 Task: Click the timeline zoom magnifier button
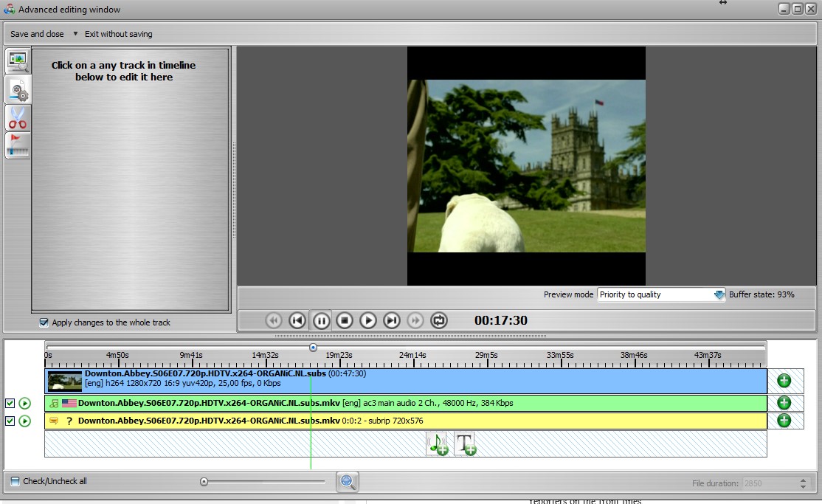pyautogui.click(x=347, y=481)
